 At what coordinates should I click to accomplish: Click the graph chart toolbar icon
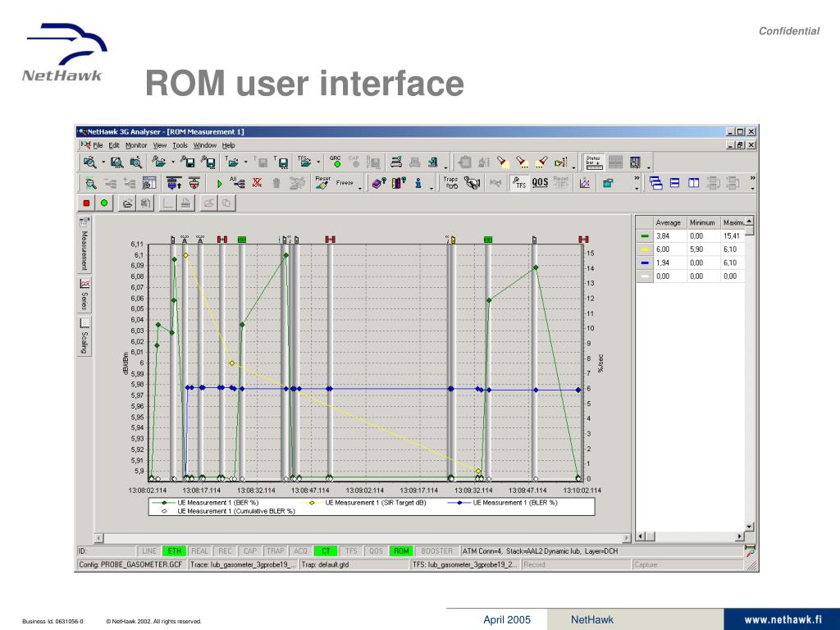click(x=584, y=183)
